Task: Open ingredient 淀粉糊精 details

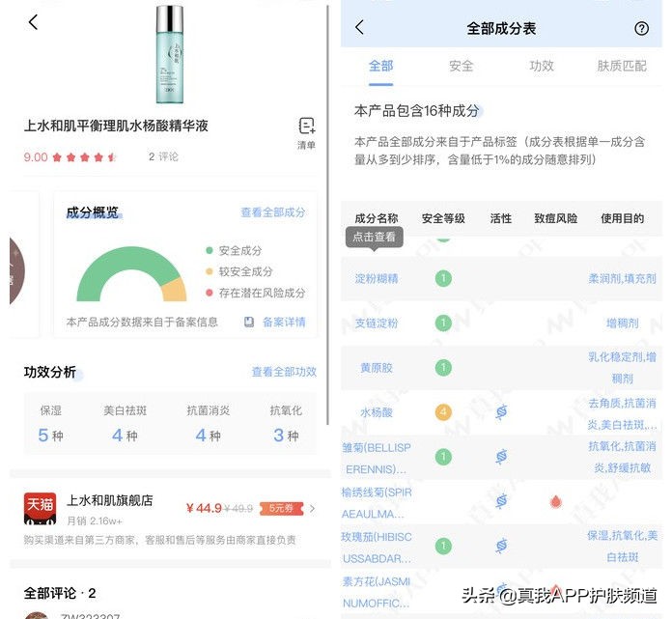Action: pyautogui.click(x=377, y=279)
